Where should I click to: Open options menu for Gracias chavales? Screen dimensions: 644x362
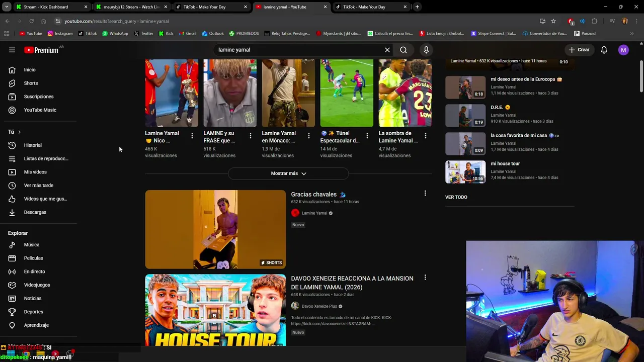(425, 193)
